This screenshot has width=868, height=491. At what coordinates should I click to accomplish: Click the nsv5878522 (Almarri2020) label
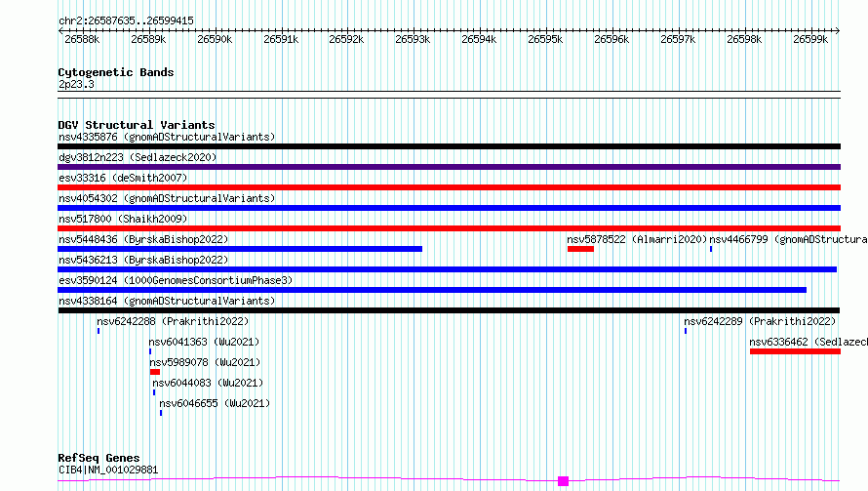(x=637, y=239)
